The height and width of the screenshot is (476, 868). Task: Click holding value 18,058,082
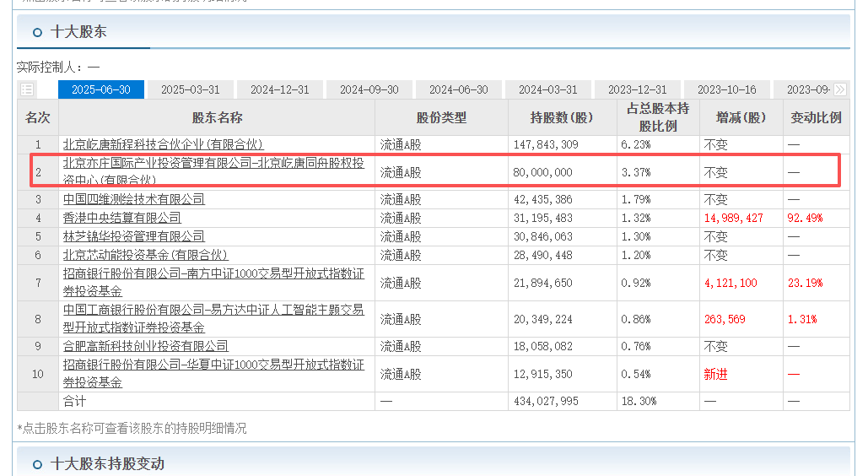click(542, 346)
